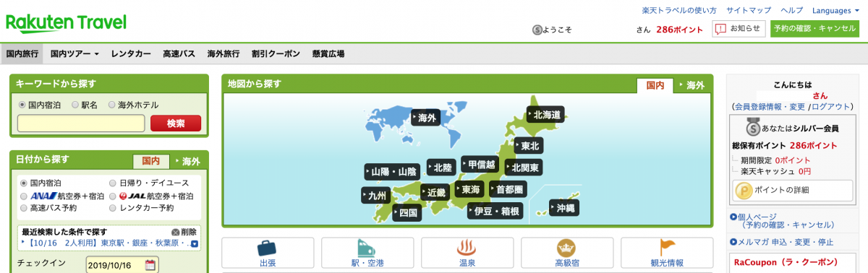Click the 予約の確認・キャンセル green button
Viewport: 868px width, 273px height.
pos(814,28)
